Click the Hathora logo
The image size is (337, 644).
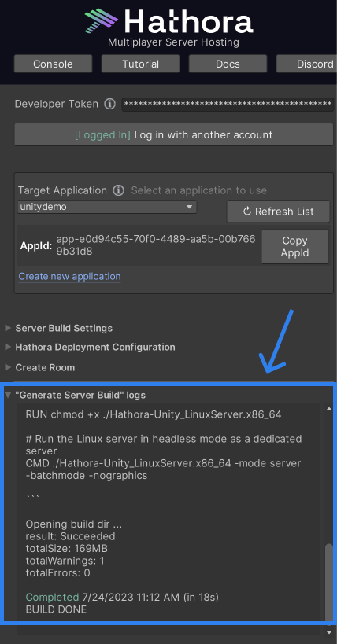[x=168, y=21]
